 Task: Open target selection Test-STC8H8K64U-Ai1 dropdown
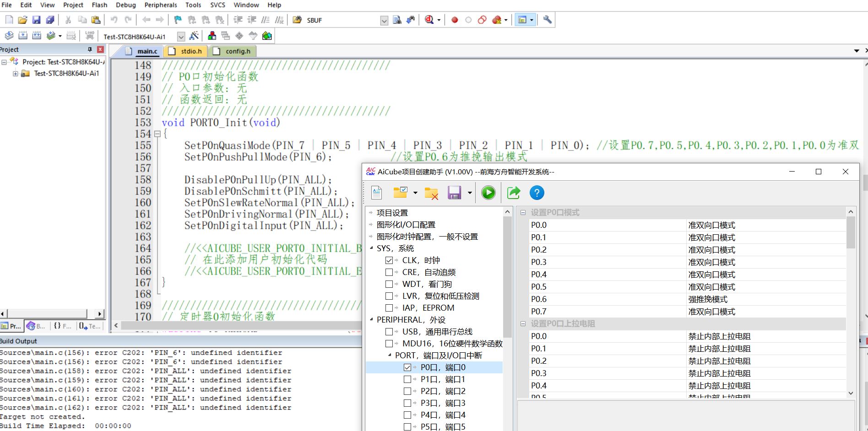pos(181,36)
